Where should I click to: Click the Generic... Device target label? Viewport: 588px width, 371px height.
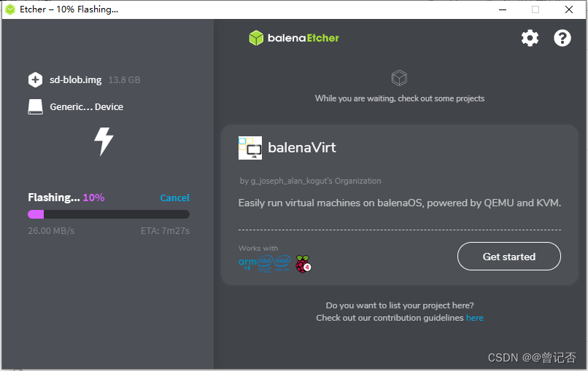(x=87, y=107)
